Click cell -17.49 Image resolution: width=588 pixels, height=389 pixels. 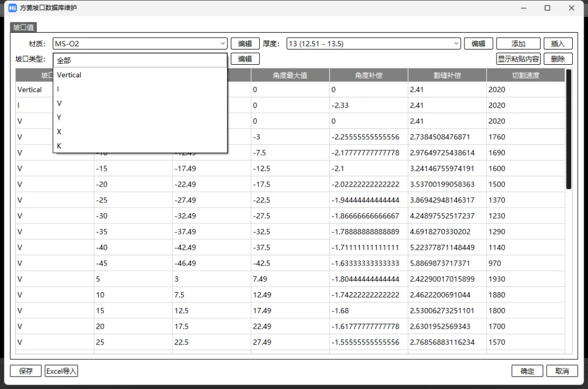pos(211,168)
